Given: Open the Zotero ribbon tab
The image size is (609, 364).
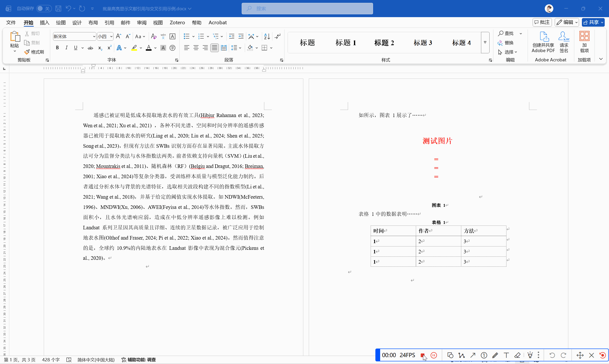Looking at the screenshot, I should tap(177, 23).
